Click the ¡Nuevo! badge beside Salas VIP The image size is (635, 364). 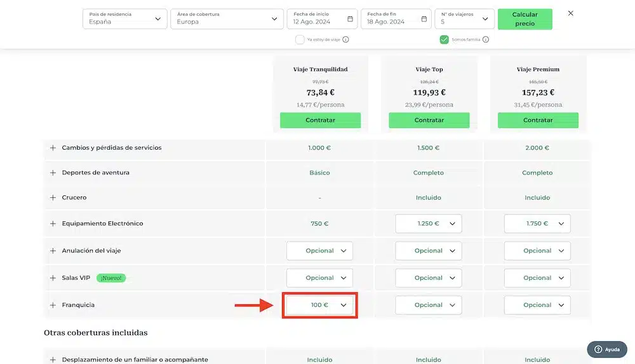click(x=111, y=278)
